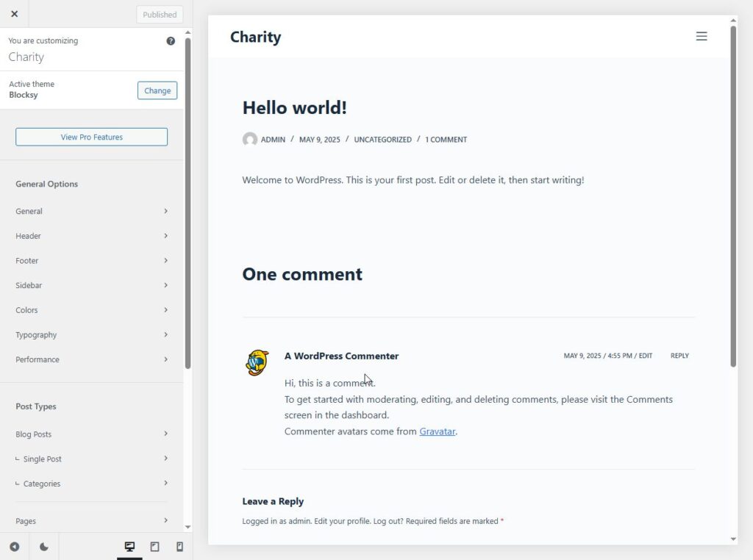Screen dimensions: 753x560
Task: Open the Single Post settings item
Action: pos(92,459)
